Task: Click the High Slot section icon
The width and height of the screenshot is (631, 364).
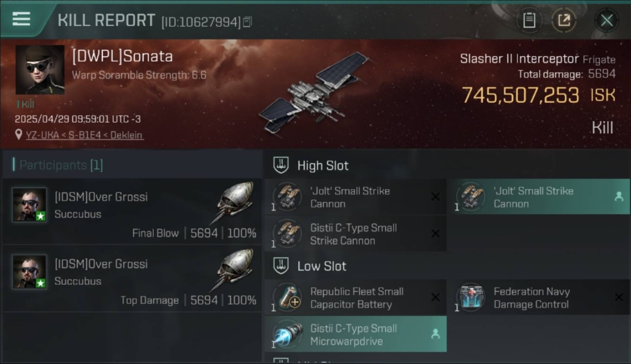Action: [x=281, y=165]
